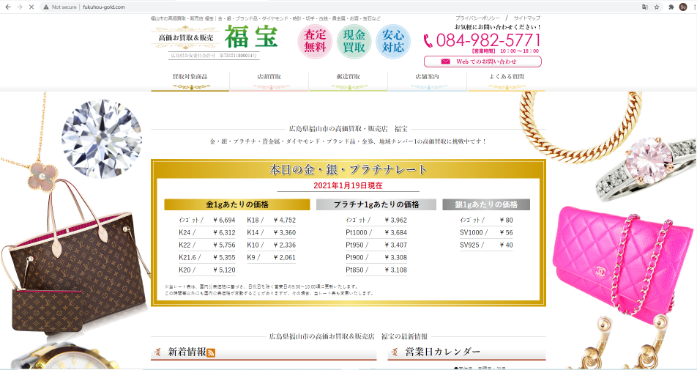Click the 福宝 site logo
697x370 pixels.
(x=251, y=37)
